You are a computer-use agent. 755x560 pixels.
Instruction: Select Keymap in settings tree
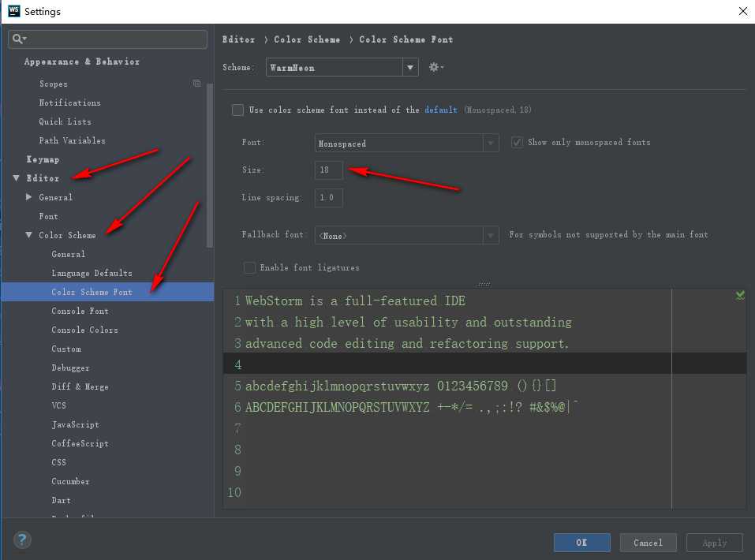point(43,159)
